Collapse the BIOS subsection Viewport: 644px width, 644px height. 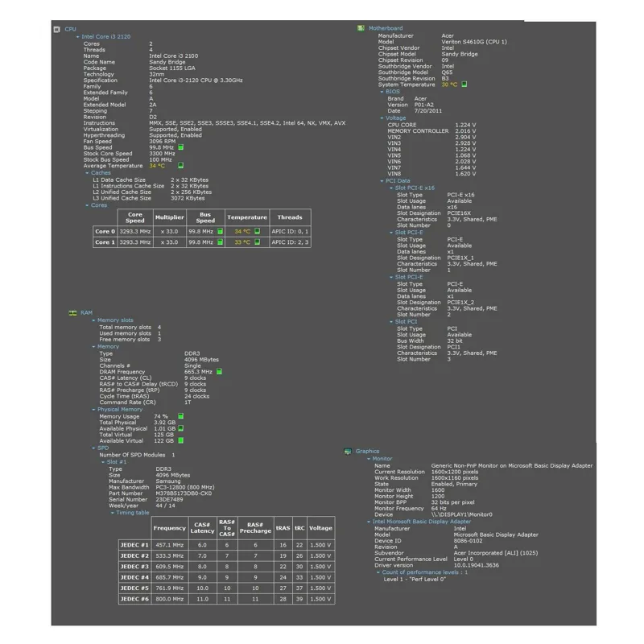[x=382, y=92]
